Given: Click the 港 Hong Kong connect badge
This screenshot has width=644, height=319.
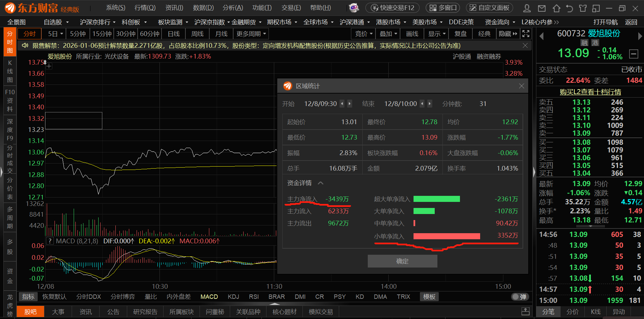Looking at the screenshot, I should [x=596, y=43].
